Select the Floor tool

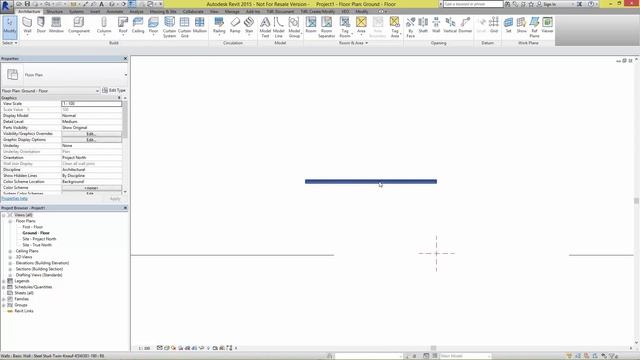coord(153,25)
